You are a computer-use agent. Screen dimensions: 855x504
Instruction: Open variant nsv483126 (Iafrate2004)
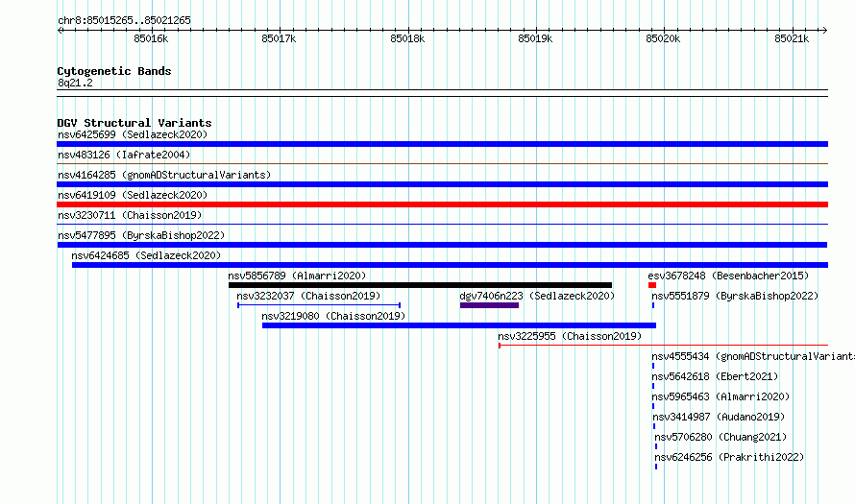coord(124,155)
